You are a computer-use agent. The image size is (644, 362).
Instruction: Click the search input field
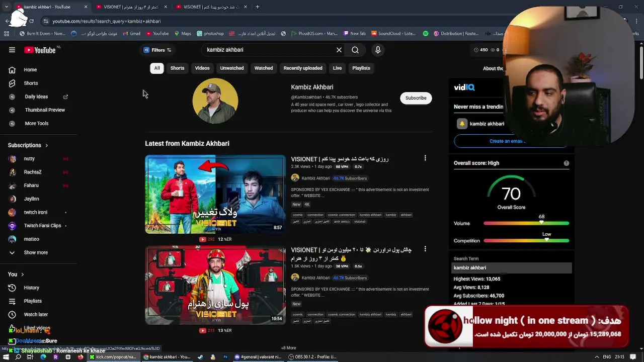269,50
